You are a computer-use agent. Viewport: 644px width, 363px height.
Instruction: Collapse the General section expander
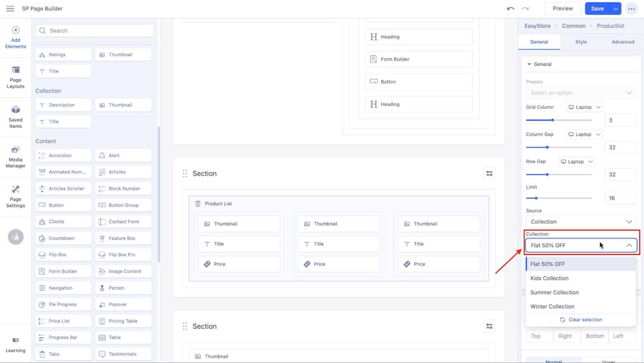(x=529, y=64)
